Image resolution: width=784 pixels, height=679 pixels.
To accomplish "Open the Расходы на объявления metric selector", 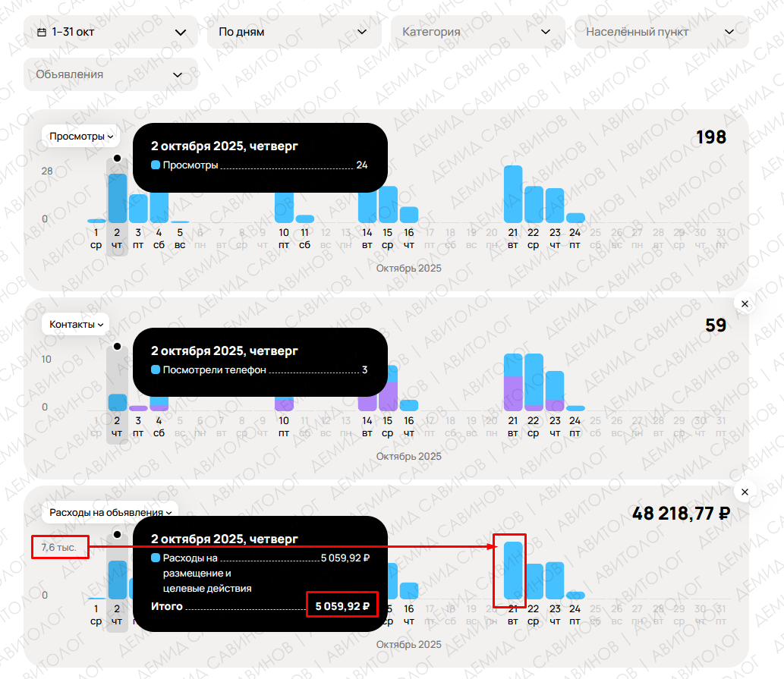I will pyautogui.click(x=110, y=512).
